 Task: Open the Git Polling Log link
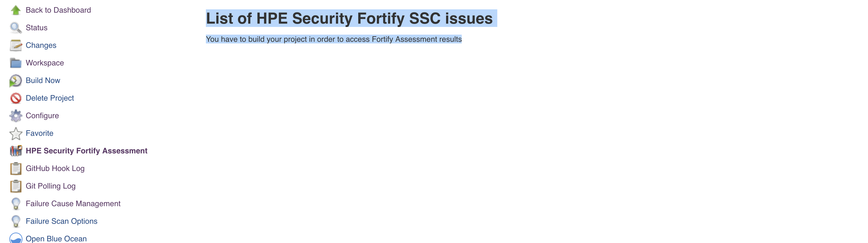(x=51, y=186)
